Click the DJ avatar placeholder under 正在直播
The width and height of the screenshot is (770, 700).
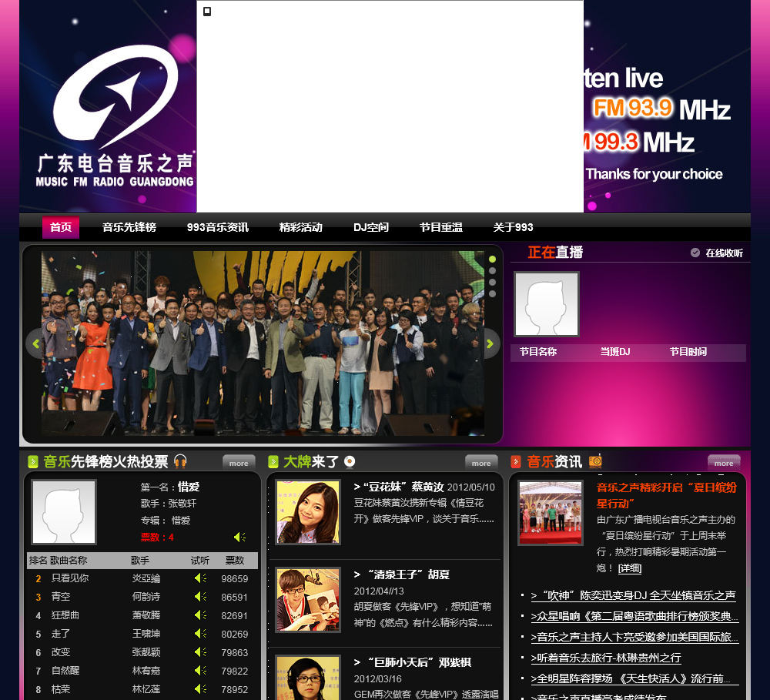click(547, 304)
